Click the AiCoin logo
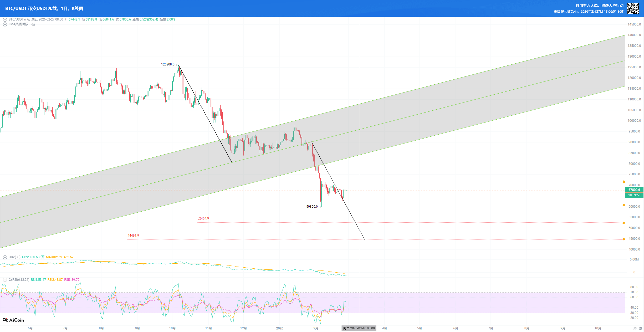Viewport: 644px width, 332px height. tap(13, 320)
